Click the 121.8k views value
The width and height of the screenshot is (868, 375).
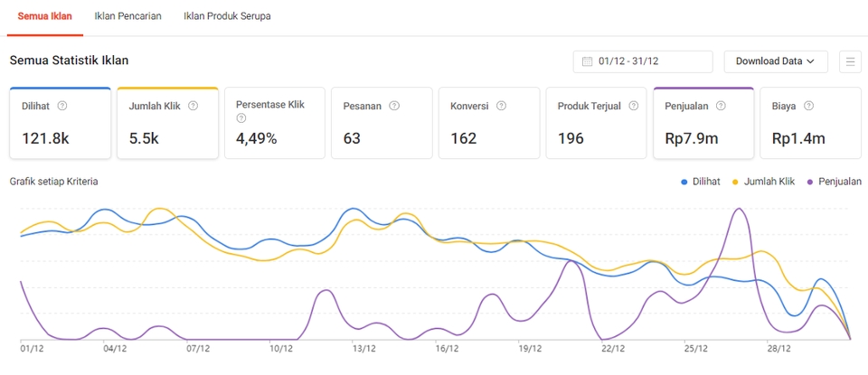(x=45, y=138)
